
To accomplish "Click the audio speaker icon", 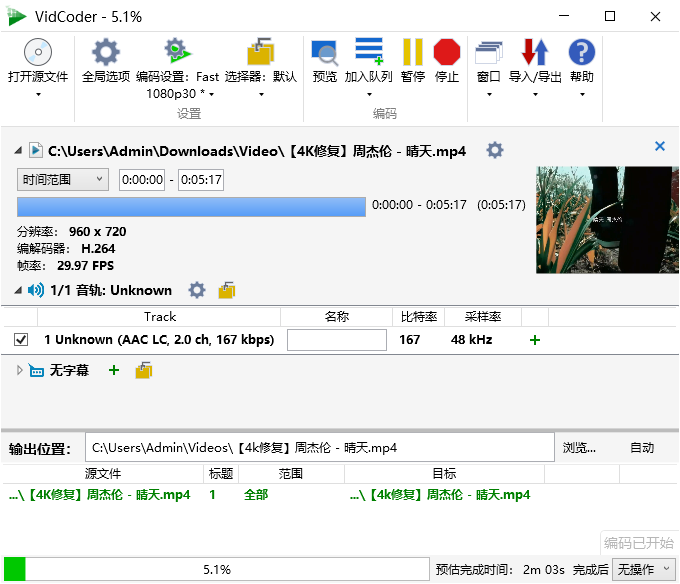I will click(x=36, y=290).
